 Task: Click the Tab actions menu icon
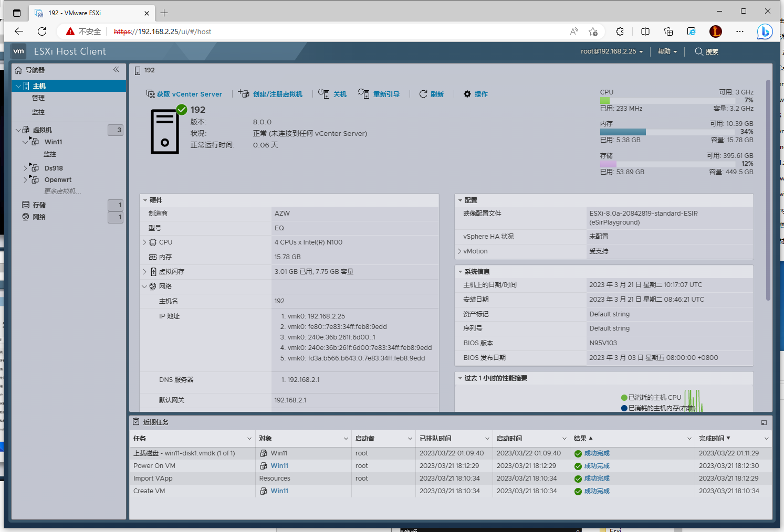(17, 13)
